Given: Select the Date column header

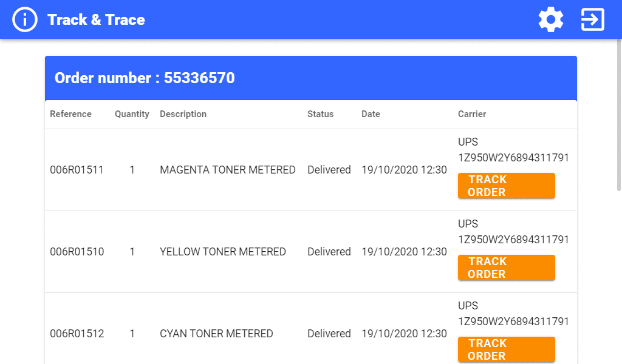Looking at the screenshot, I should coord(371,114).
